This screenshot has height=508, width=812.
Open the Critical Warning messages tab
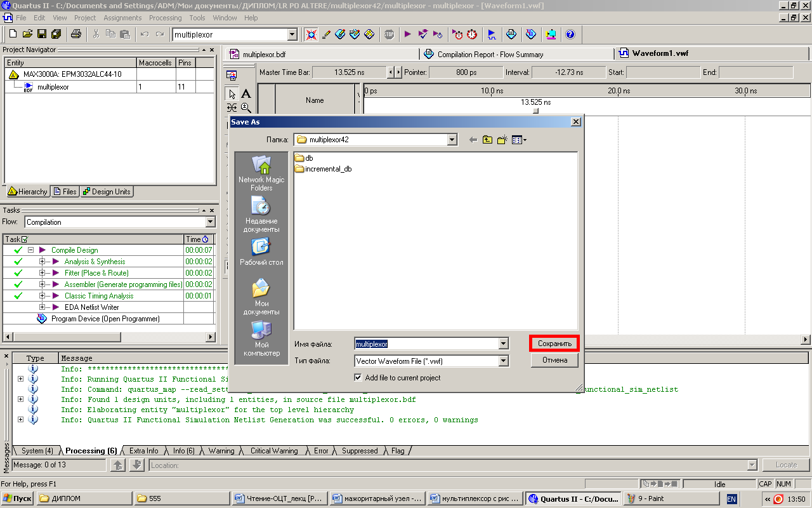(273, 451)
